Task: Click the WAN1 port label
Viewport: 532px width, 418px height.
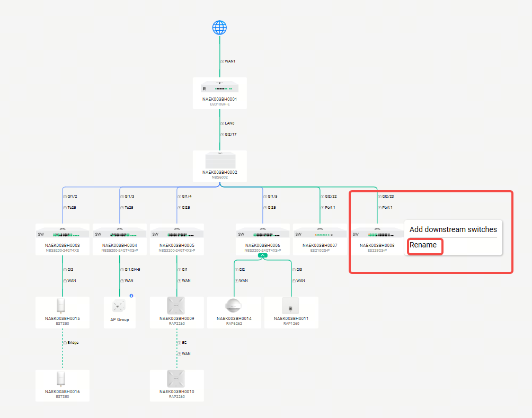Action: pos(229,61)
